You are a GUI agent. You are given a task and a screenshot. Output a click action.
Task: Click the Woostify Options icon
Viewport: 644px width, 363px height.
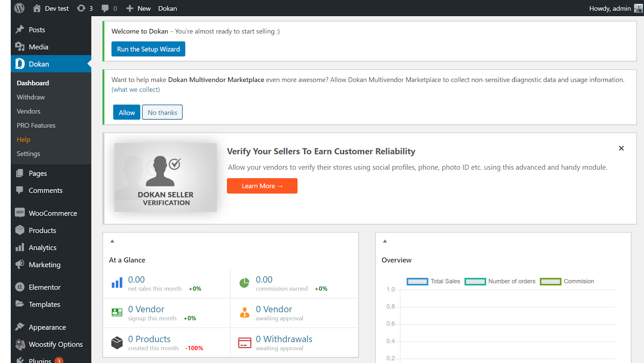[20, 344]
